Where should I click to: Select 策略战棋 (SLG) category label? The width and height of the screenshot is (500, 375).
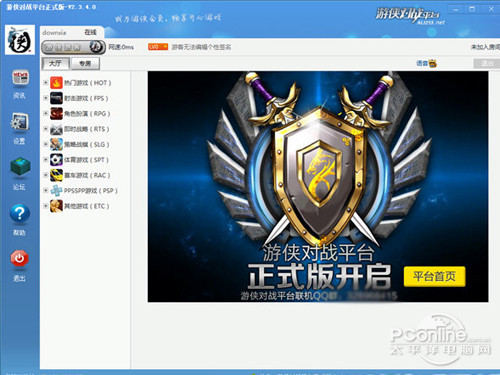[x=87, y=144]
